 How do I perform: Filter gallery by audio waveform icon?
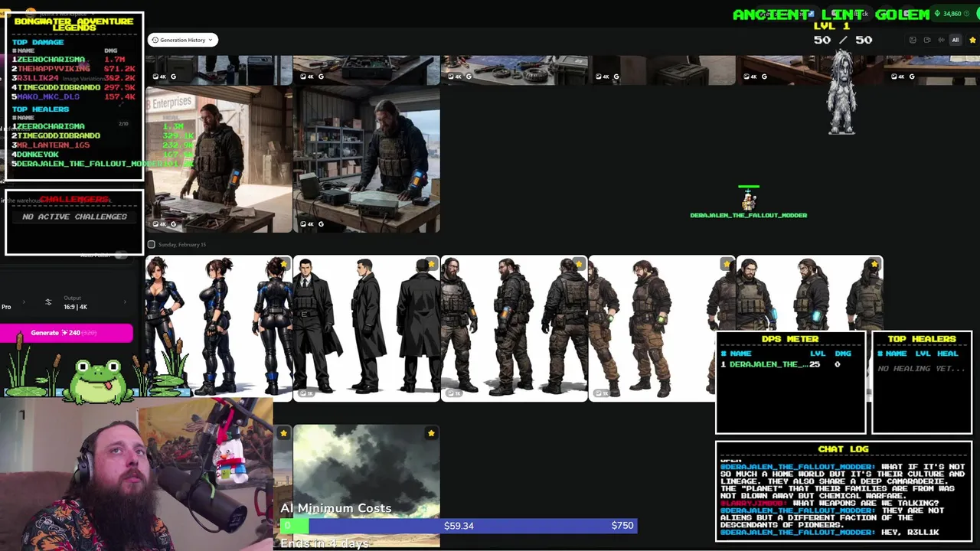tap(941, 40)
